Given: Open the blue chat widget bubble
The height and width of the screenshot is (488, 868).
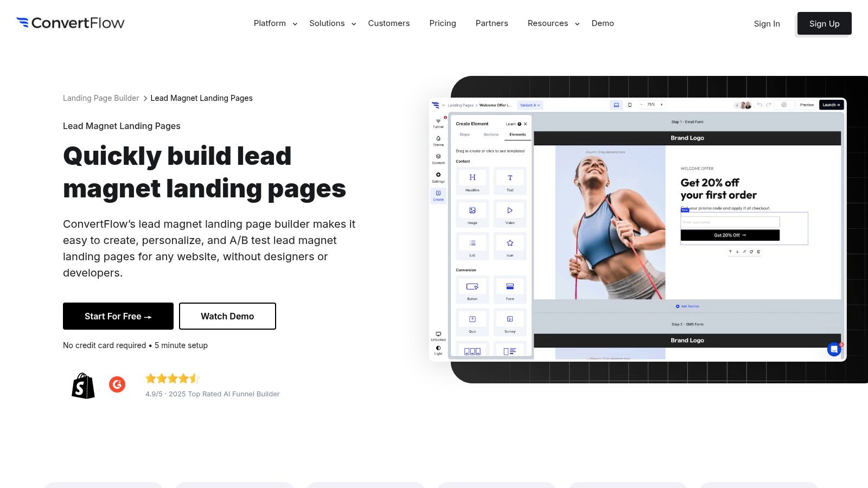Looking at the screenshot, I should (834, 350).
